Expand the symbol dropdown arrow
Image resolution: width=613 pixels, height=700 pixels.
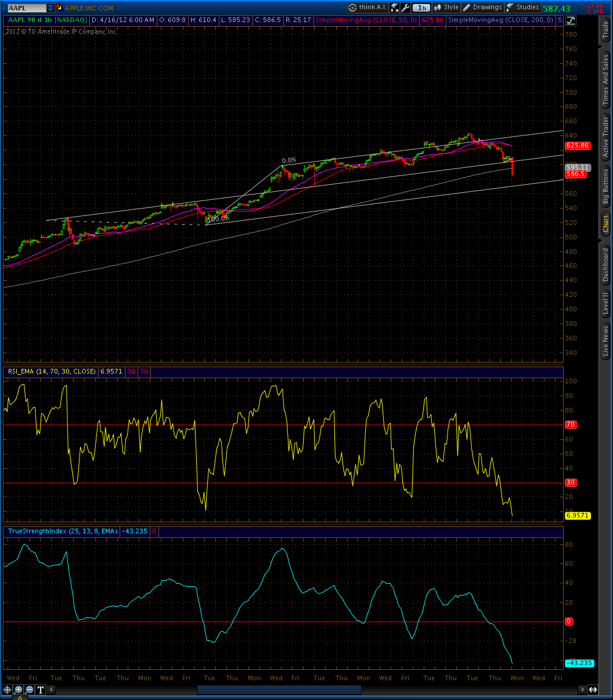tap(51, 8)
